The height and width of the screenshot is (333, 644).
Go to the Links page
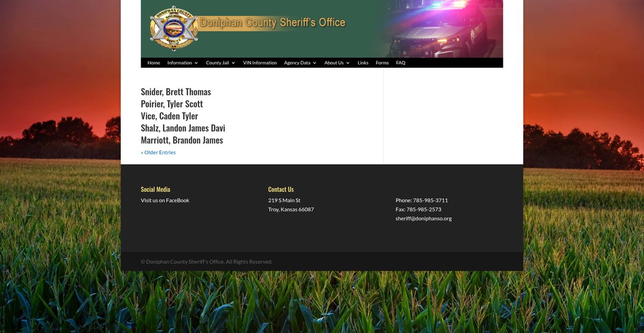363,63
